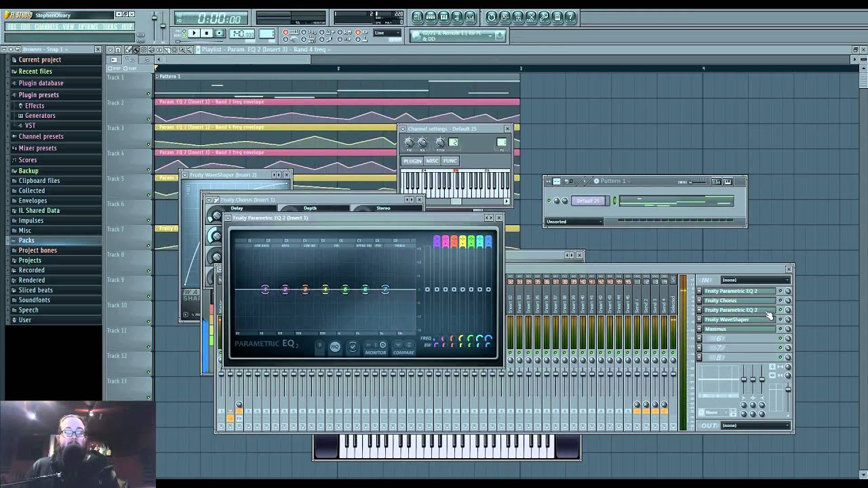
Task: Open the FILE menu
Action: (12, 26)
